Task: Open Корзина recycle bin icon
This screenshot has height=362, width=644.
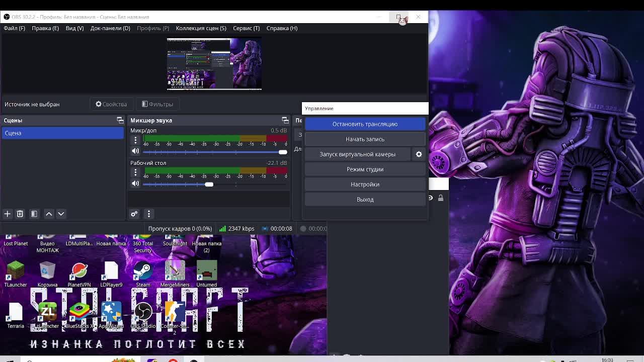Action: pyautogui.click(x=47, y=274)
